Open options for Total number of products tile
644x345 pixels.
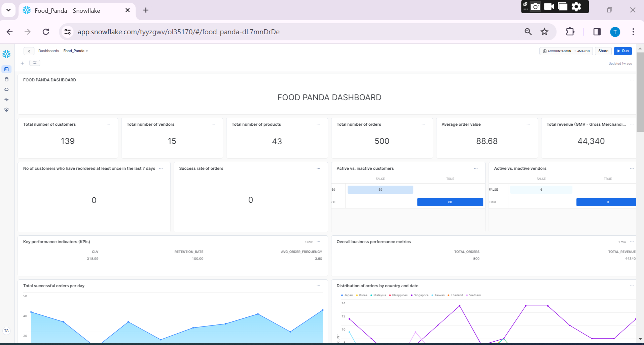pyautogui.click(x=318, y=124)
